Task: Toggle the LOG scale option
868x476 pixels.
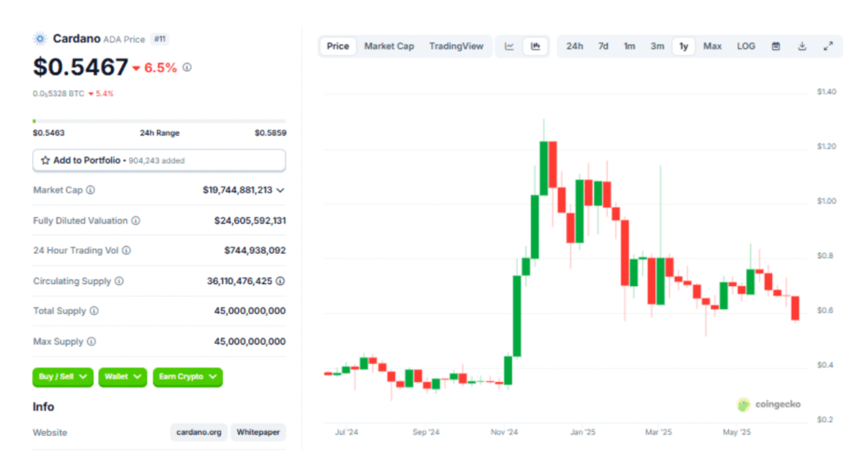Action: click(746, 47)
